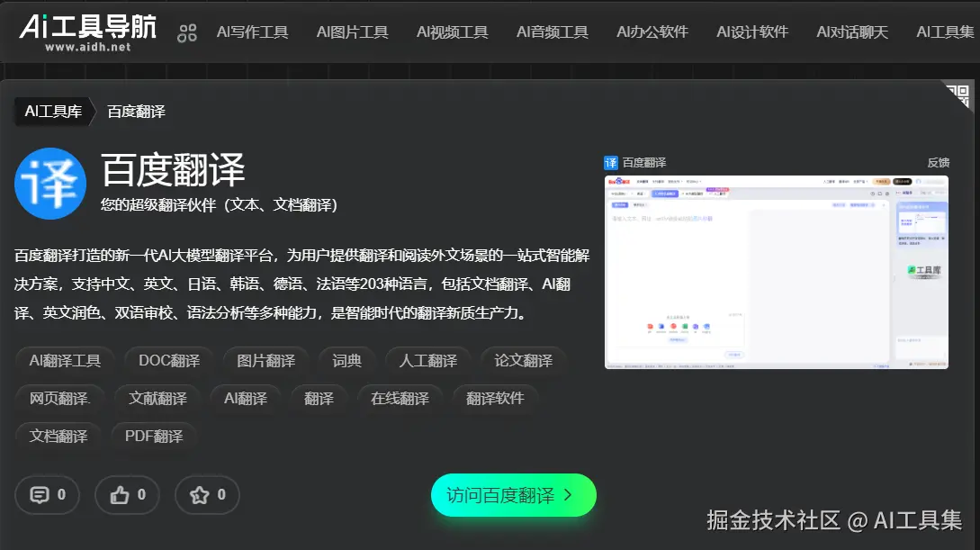Click 百度翻译 label above preview

[x=644, y=163]
